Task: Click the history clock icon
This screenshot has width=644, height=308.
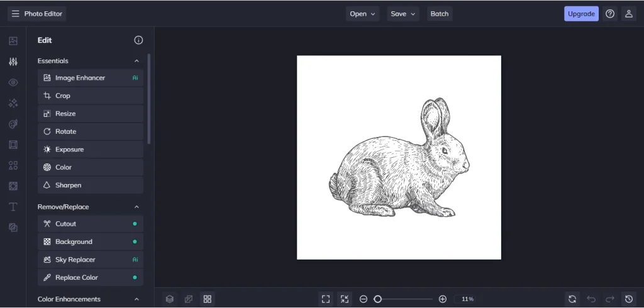Action: 628,299
